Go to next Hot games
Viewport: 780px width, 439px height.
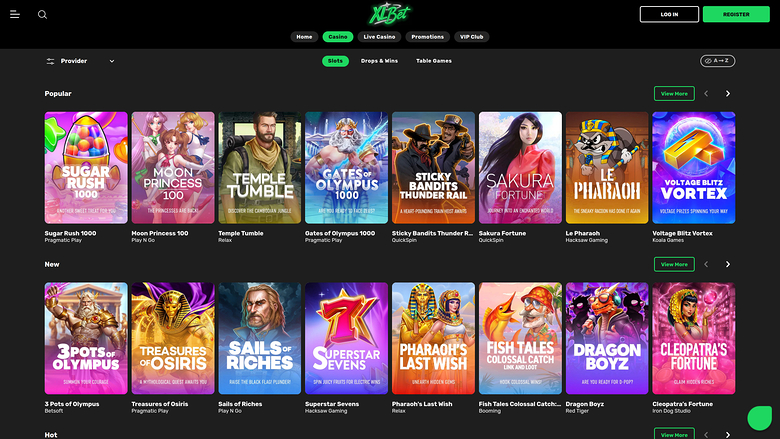pos(728,435)
